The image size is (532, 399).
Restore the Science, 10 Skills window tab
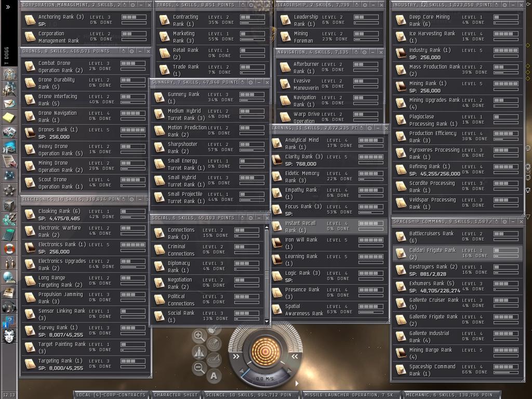251,395
